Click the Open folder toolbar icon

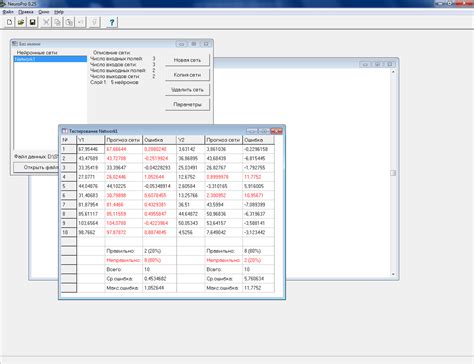pyautogui.click(x=21, y=22)
